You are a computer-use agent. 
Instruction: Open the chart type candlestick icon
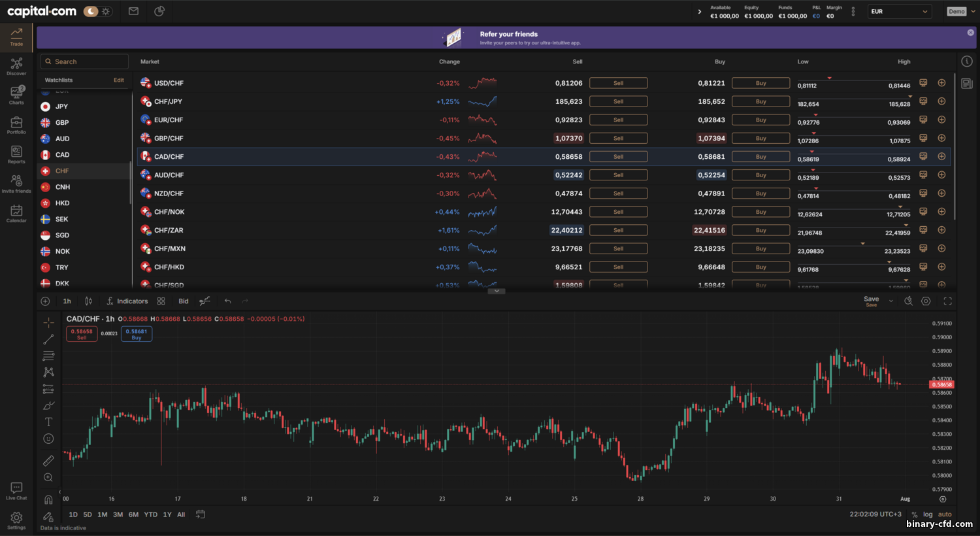88,301
